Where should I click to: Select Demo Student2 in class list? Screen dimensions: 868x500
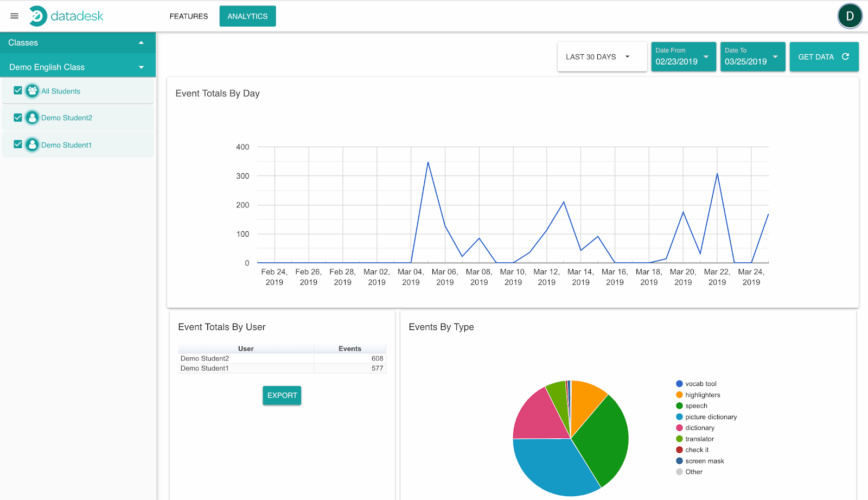tap(67, 118)
